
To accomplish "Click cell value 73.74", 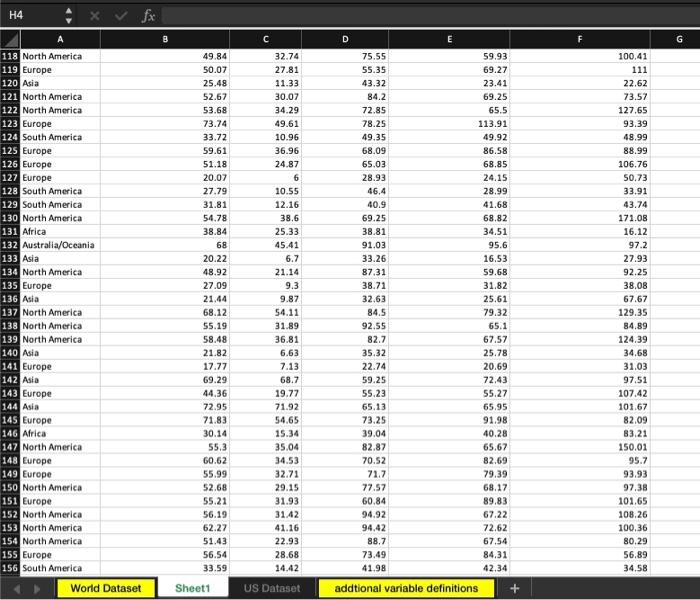I will (x=165, y=124).
